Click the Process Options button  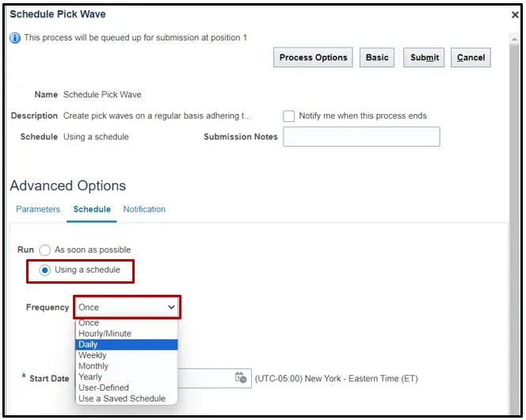[313, 58]
